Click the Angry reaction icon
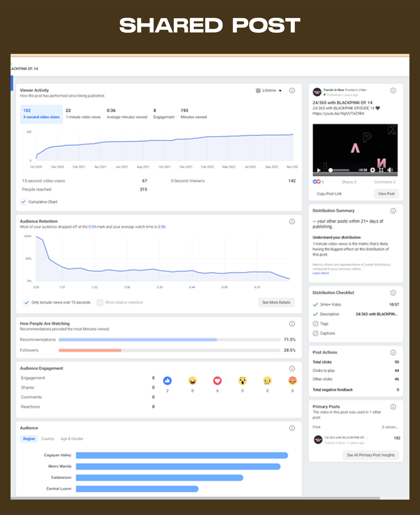Image resolution: width=420 pixels, height=515 pixels. point(292,381)
